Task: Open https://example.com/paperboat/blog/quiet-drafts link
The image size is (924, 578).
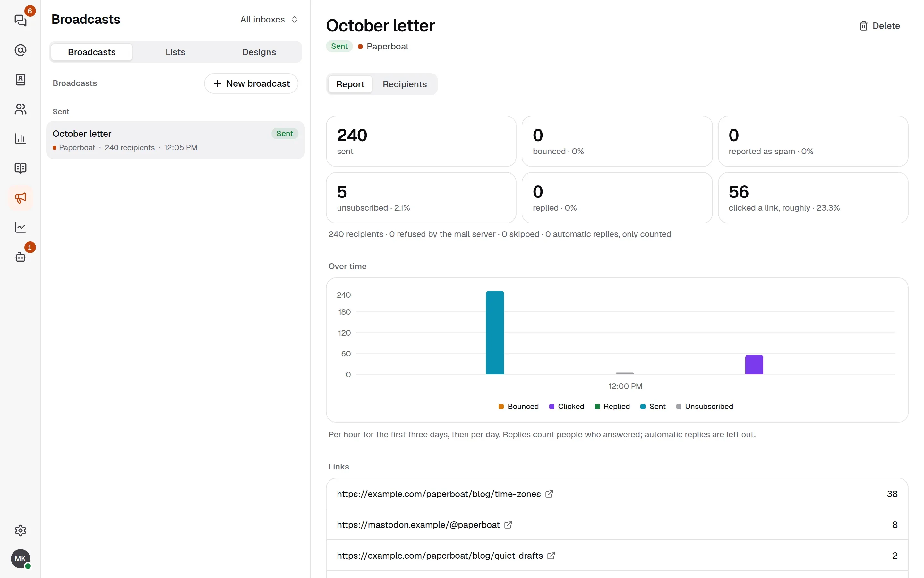Action: point(440,556)
